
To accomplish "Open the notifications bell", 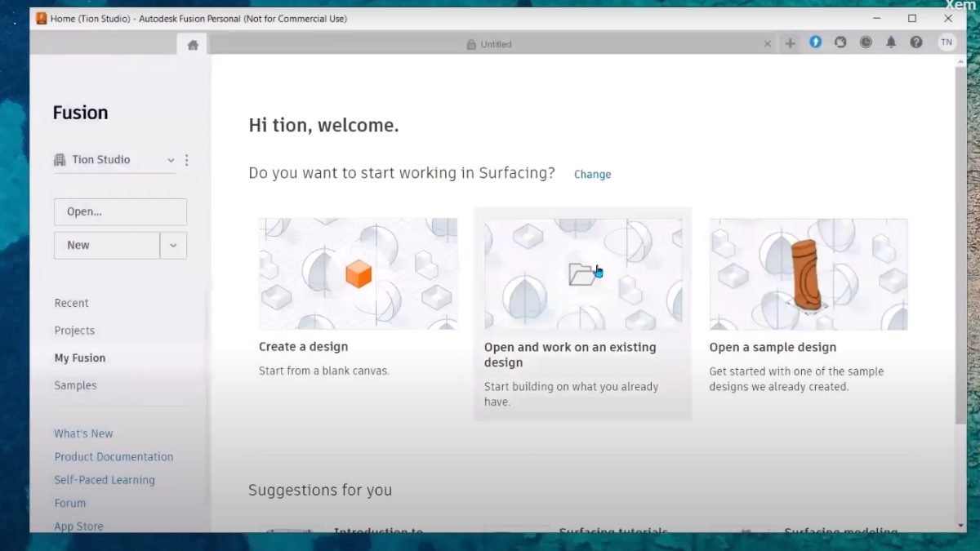I will click(891, 42).
